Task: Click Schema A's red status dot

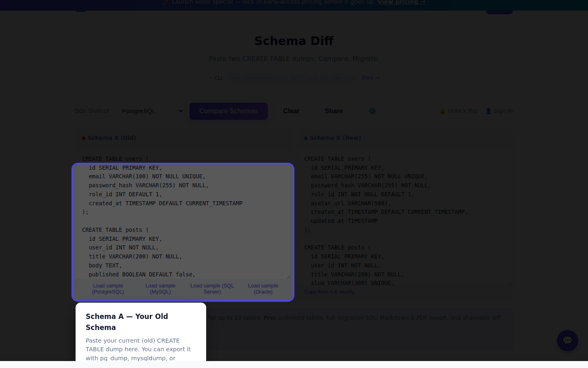Action: tap(84, 138)
